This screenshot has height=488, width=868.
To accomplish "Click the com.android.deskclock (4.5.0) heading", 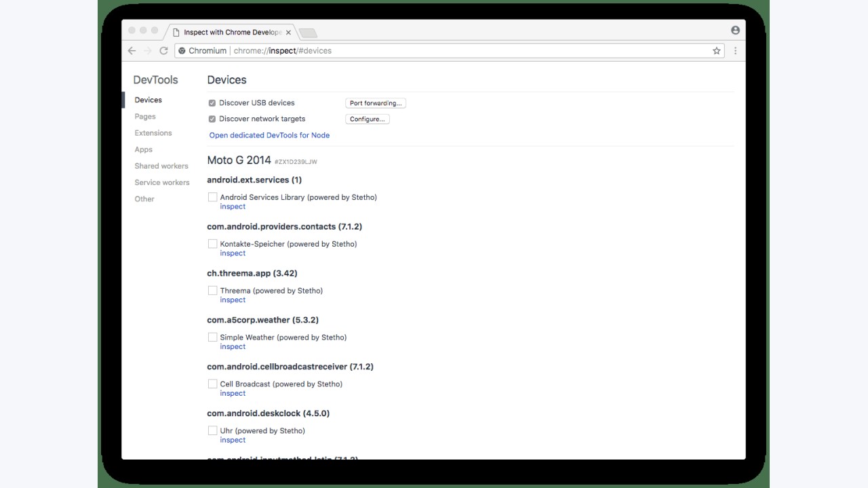I will [x=268, y=413].
